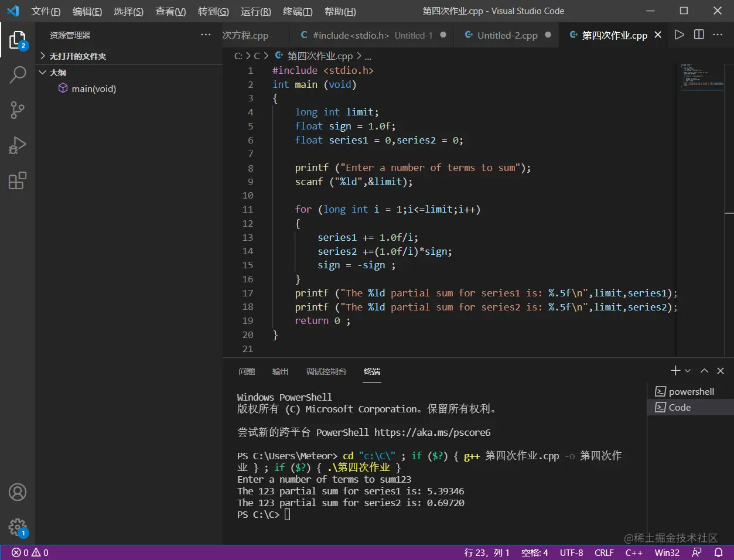This screenshot has width=734, height=560.
Task: Open the Source Control view
Action: (x=18, y=110)
